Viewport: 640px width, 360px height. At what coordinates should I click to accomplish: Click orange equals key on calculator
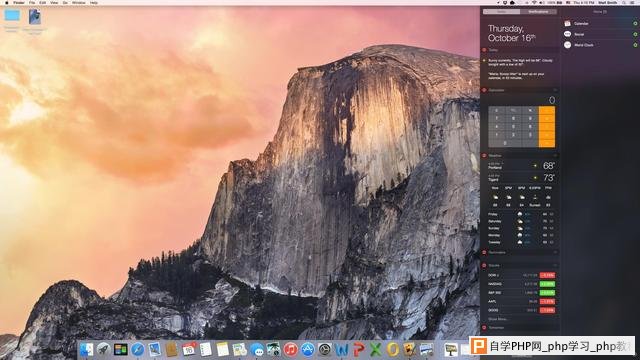tap(547, 143)
